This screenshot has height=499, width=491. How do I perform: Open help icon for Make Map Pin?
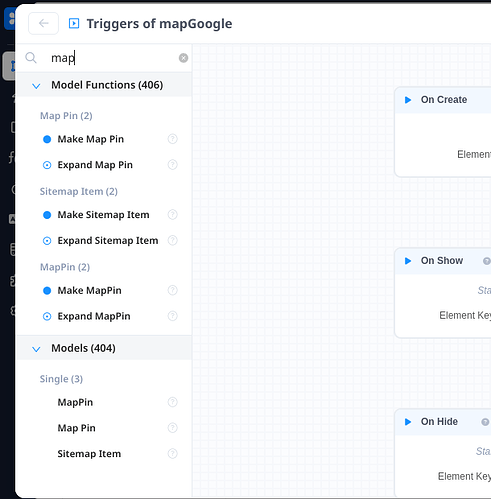coord(172,139)
